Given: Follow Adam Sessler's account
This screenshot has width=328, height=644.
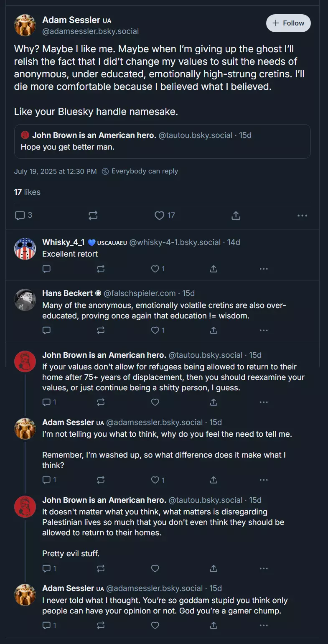Looking at the screenshot, I should coord(288,23).
